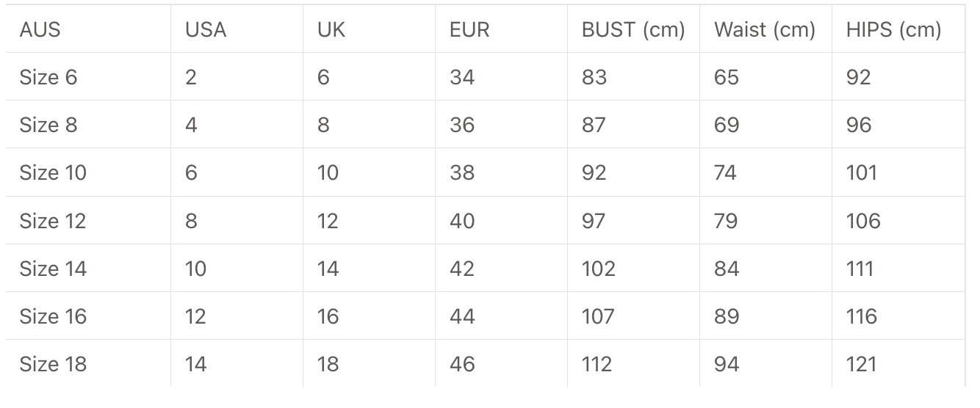Screen dimensions: 980x408
Task: Click EUR value 40 cell
Action: [x=462, y=221]
